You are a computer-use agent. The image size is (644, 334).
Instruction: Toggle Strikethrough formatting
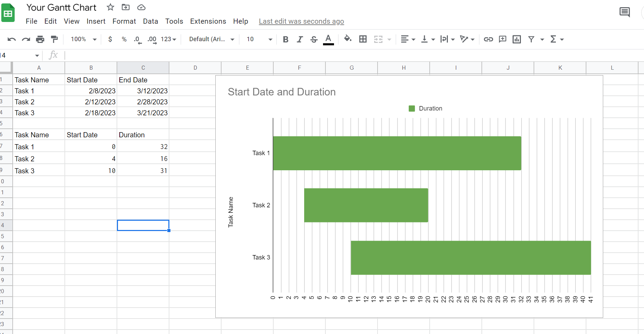click(x=314, y=39)
